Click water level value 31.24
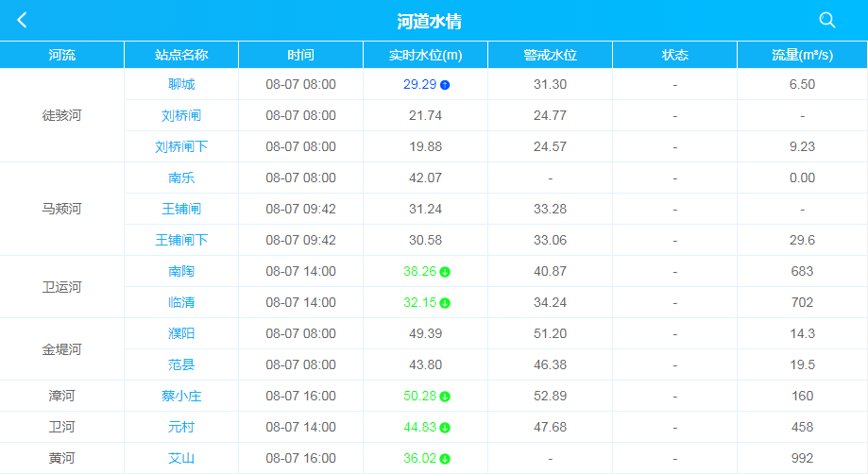868x474 pixels. coord(425,209)
